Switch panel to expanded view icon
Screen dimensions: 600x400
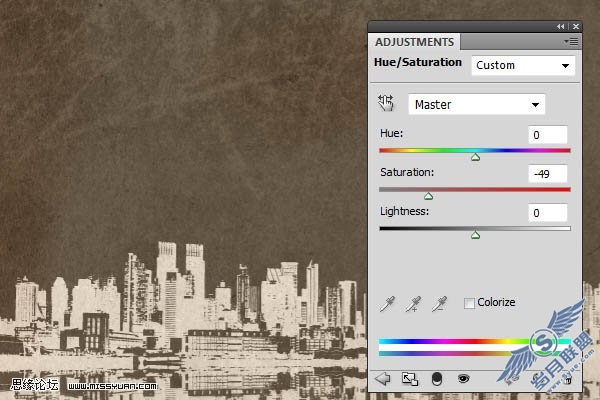pos(410,379)
